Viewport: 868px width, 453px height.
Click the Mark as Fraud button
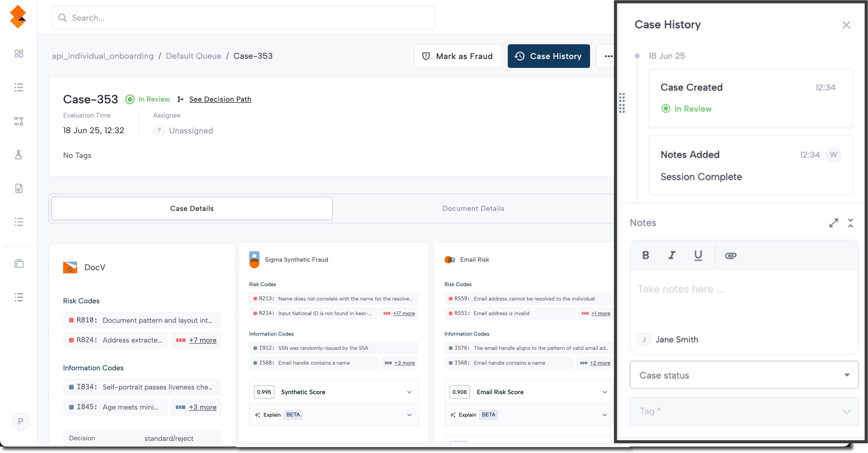(x=458, y=56)
